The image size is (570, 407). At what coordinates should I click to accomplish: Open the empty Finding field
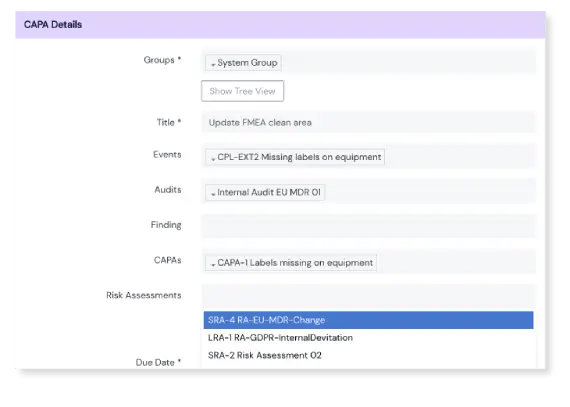[368, 226]
